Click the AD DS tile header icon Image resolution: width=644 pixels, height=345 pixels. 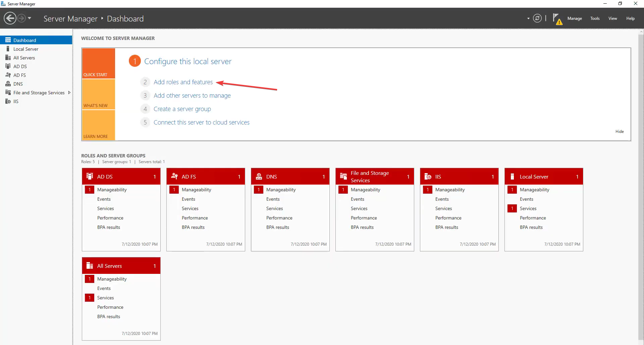(x=90, y=176)
